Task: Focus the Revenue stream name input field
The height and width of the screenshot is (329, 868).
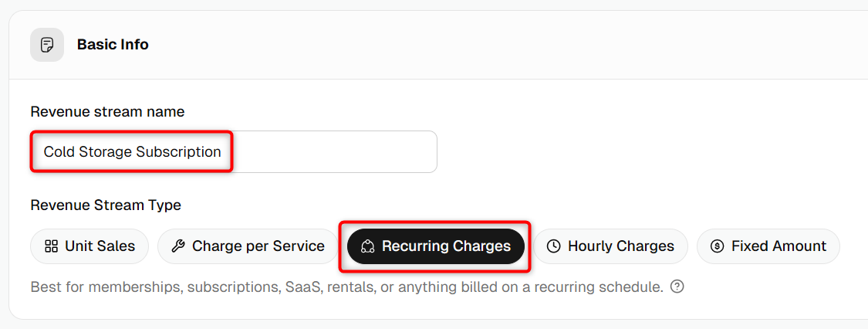Action: (x=234, y=152)
